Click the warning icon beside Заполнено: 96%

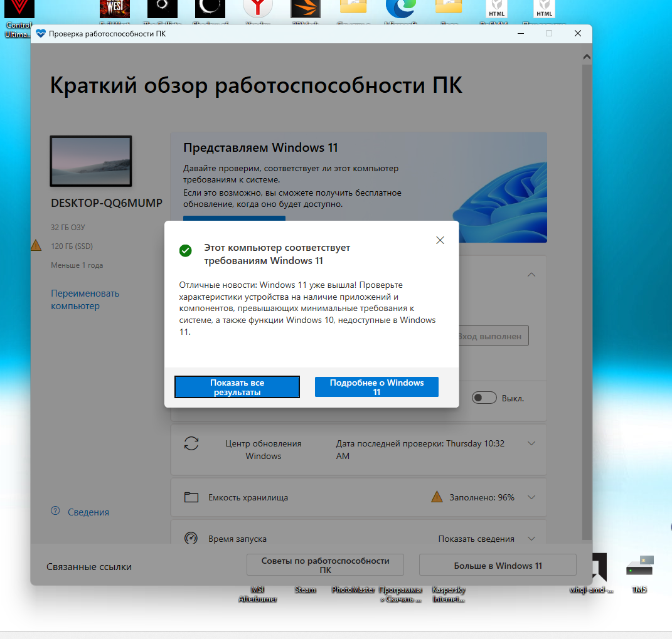(x=437, y=497)
